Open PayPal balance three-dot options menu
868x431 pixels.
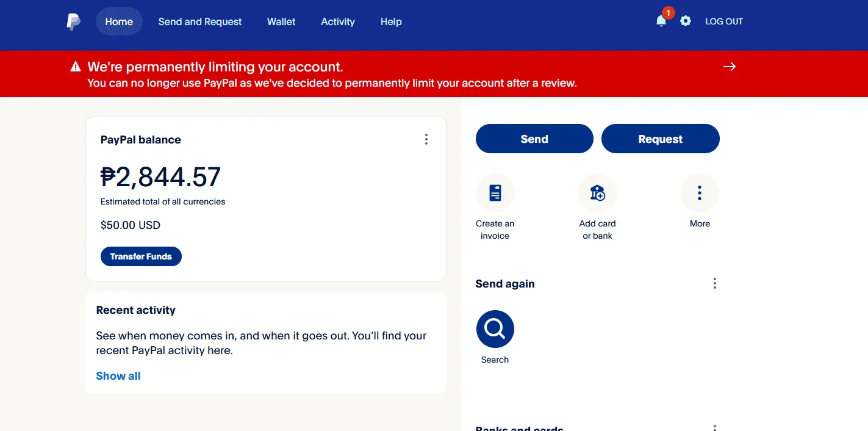click(x=426, y=139)
